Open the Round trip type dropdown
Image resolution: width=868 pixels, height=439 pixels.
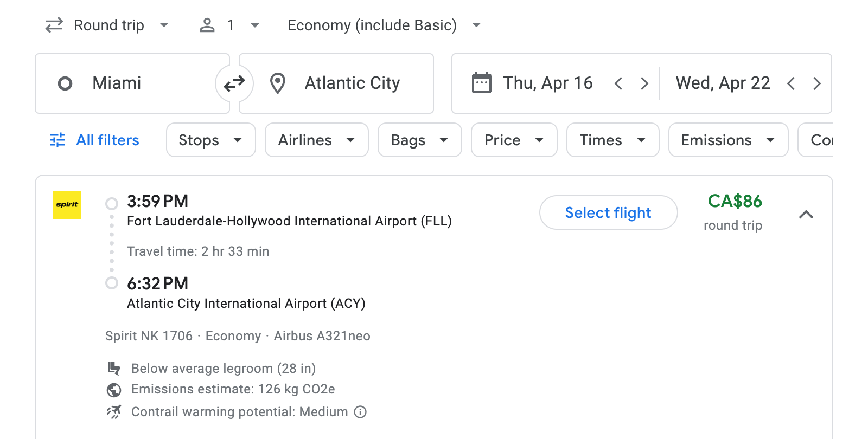(107, 25)
